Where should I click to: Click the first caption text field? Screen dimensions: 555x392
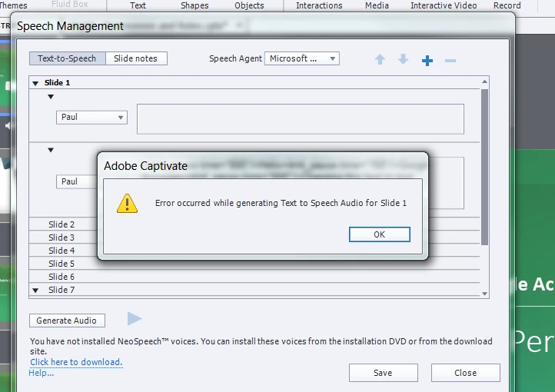[301, 119]
